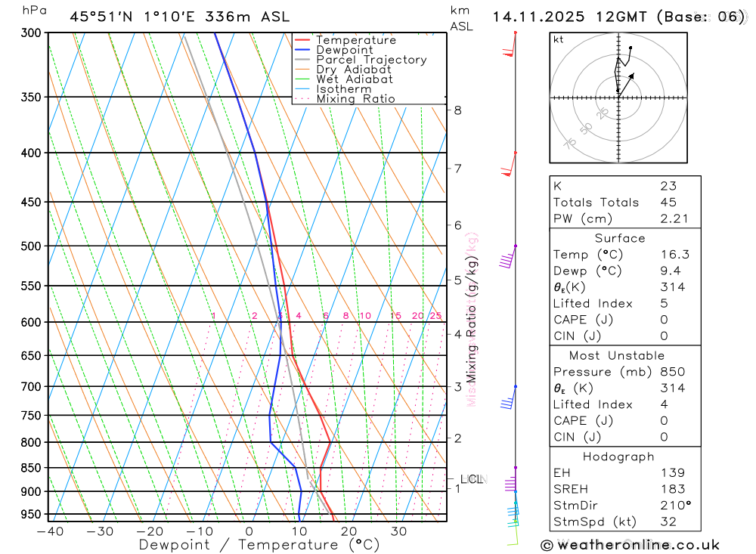Click the 8 km altitude label
Screen dimensions: 756x554
[457, 110]
